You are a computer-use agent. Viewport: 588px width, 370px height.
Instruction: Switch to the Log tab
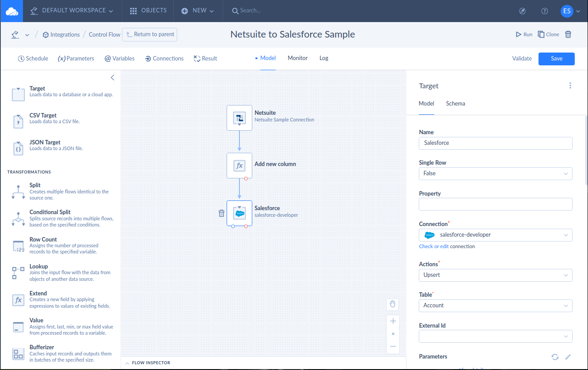point(324,58)
